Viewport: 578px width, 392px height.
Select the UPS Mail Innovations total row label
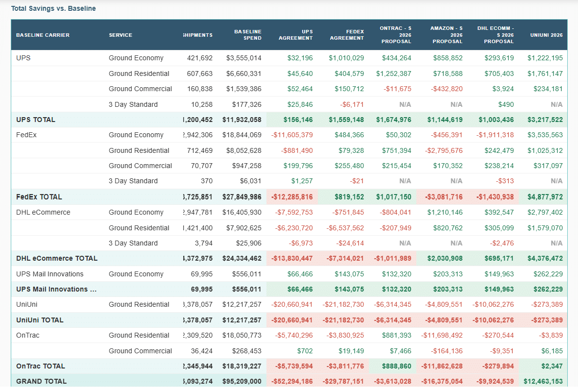pyautogui.click(x=56, y=290)
